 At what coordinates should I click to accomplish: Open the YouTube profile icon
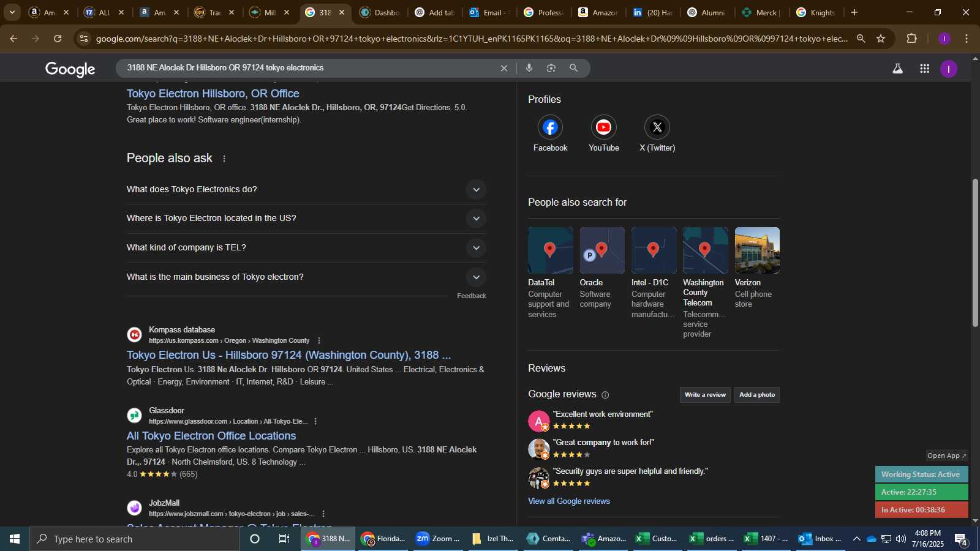603,127
